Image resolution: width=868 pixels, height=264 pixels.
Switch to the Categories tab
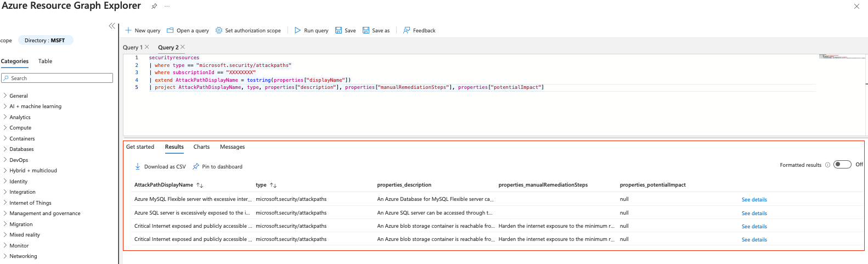click(15, 61)
